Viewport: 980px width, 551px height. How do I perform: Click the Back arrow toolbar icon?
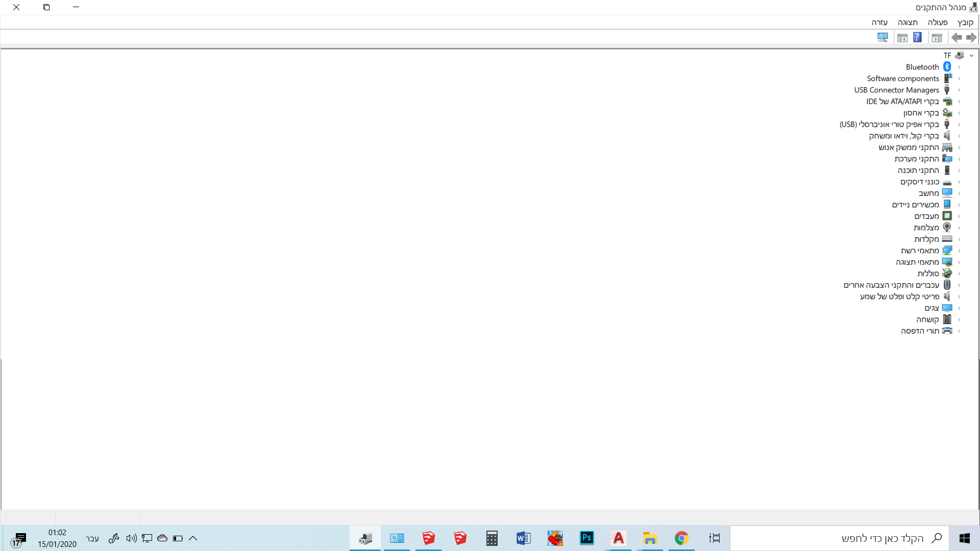click(971, 37)
